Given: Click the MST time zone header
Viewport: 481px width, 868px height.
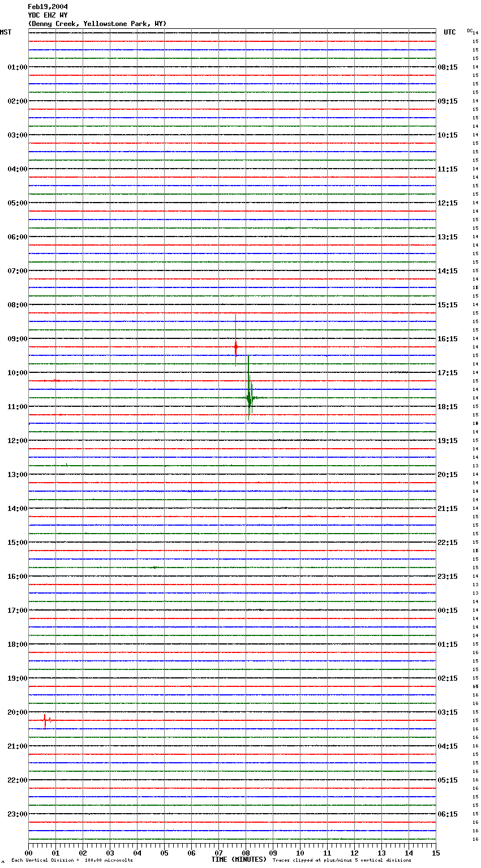Looking at the screenshot, I should click(6, 32).
